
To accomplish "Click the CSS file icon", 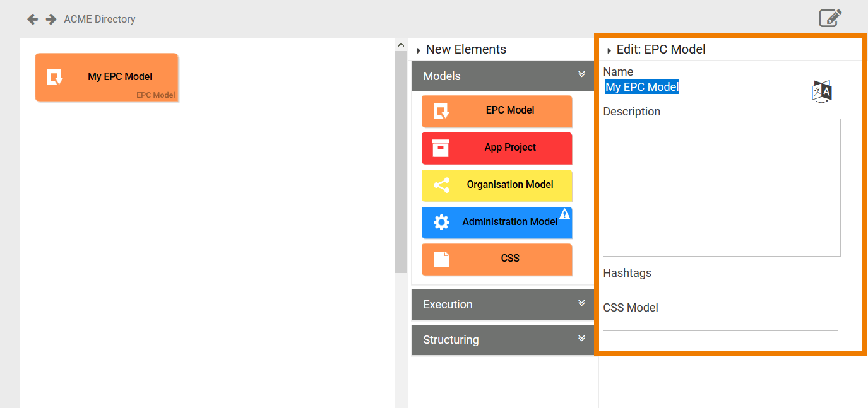I will [441, 259].
